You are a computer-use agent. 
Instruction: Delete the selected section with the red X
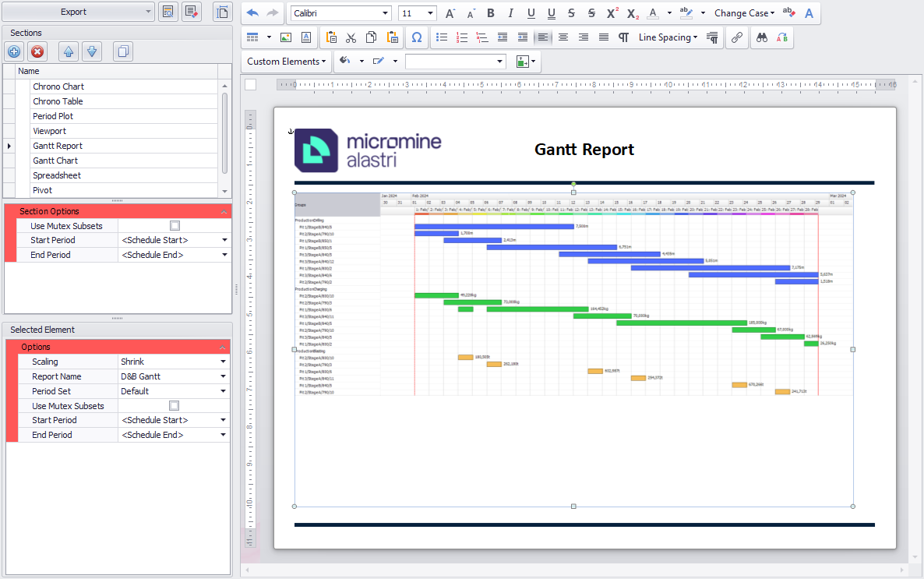(x=37, y=52)
